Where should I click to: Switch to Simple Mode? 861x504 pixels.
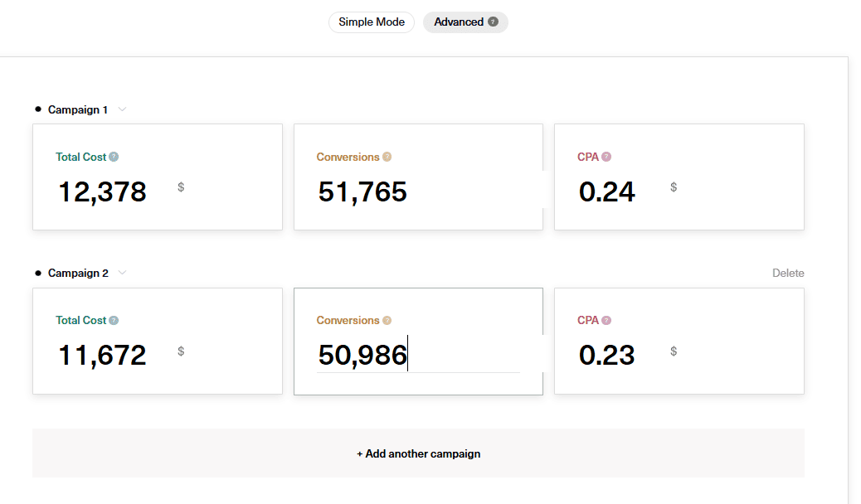point(372,22)
